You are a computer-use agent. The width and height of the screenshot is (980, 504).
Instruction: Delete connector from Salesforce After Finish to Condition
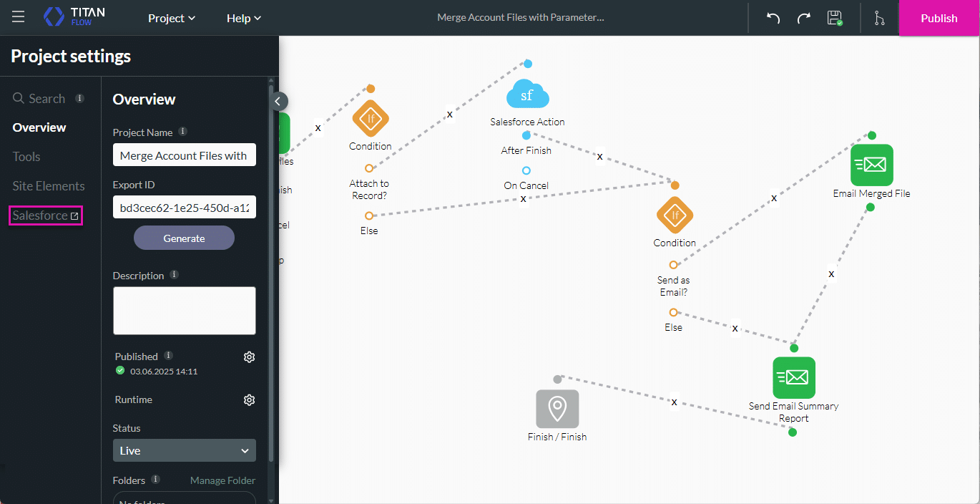point(599,156)
